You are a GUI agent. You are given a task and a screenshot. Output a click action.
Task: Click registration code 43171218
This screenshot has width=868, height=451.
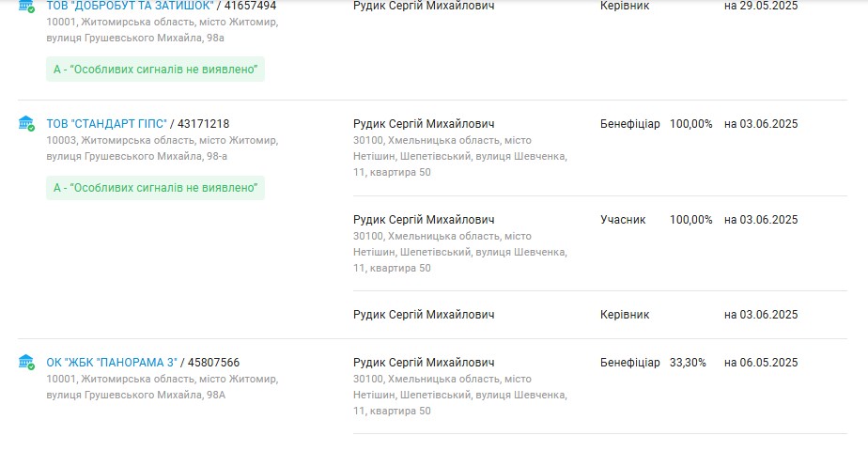coord(203,124)
